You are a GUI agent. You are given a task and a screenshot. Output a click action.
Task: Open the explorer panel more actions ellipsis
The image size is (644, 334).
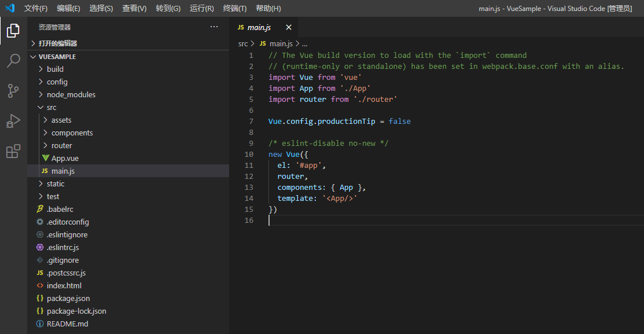coord(214,27)
